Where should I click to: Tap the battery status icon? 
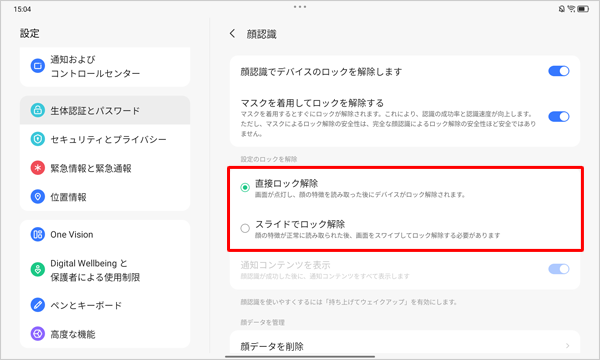click(x=583, y=9)
